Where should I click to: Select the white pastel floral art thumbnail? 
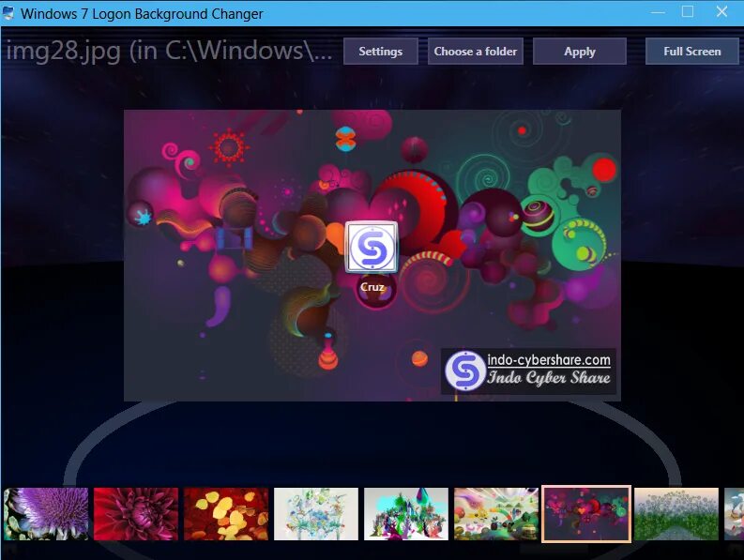pyautogui.click(x=316, y=514)
